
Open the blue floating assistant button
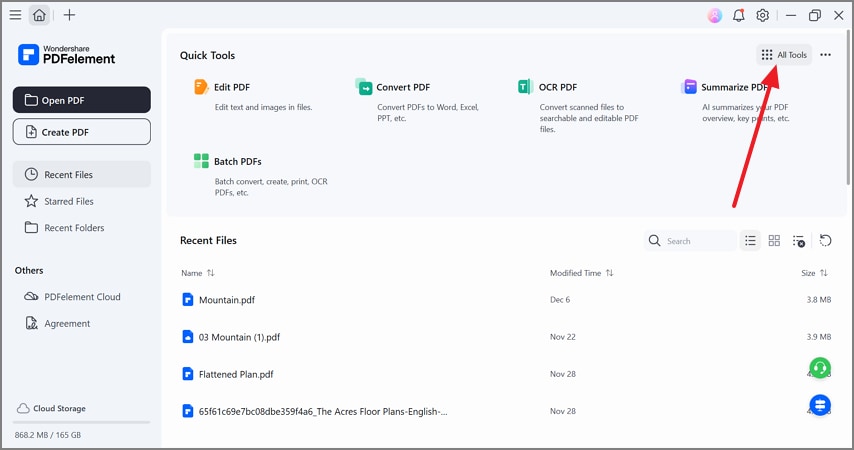[820, 405]
